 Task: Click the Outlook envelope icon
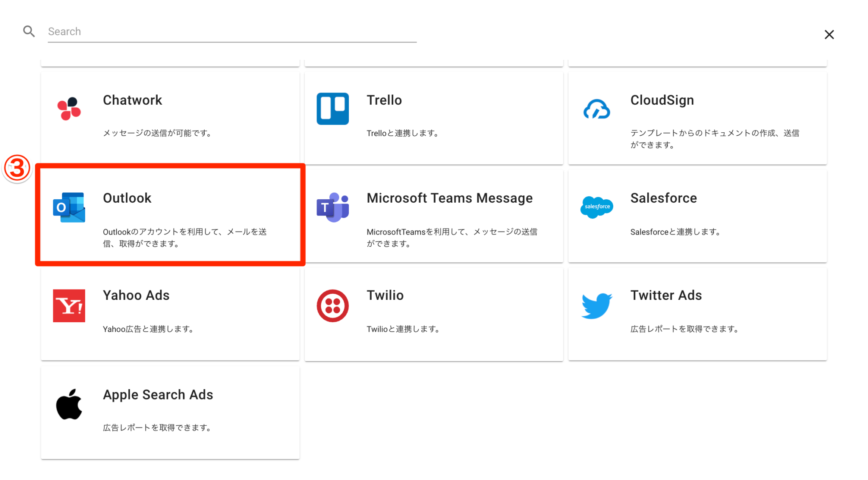pyautogui.click(x=69, y=207)
